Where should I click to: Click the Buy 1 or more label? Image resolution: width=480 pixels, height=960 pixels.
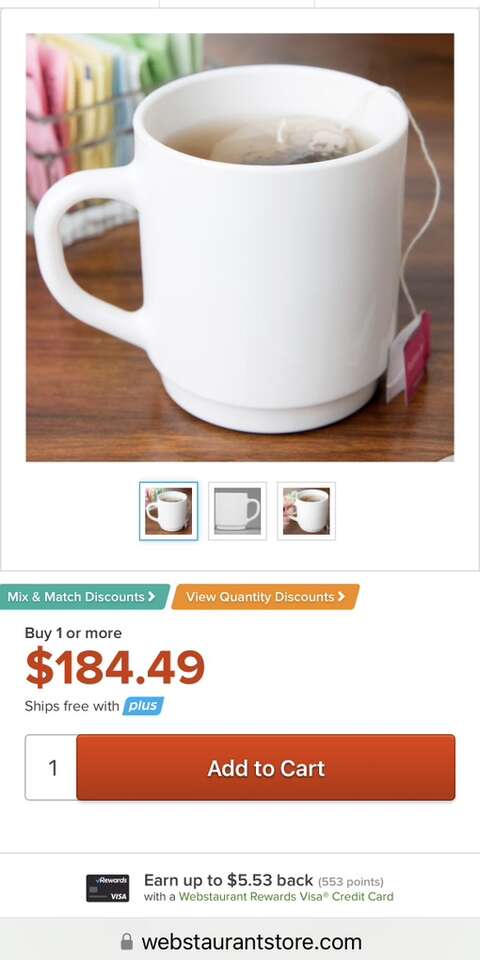pos(73,633)
